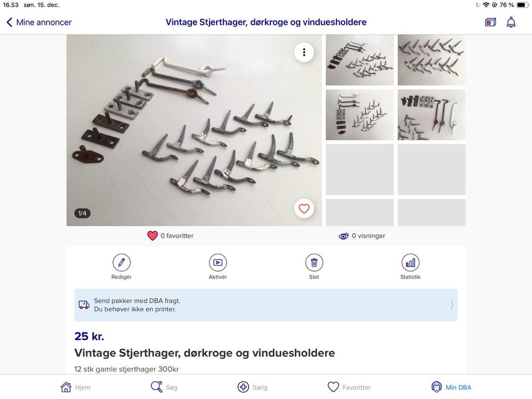The width and height of the screenshot is (532, 399).
Task: Switch to the Hjem tab
Action: click(75, 387)
